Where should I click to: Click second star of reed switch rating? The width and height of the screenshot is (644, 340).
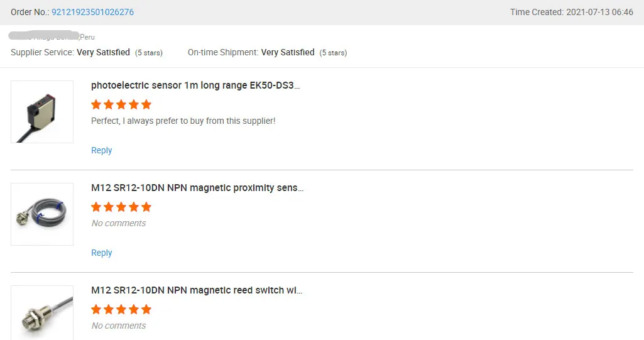[x=109, y=309]
